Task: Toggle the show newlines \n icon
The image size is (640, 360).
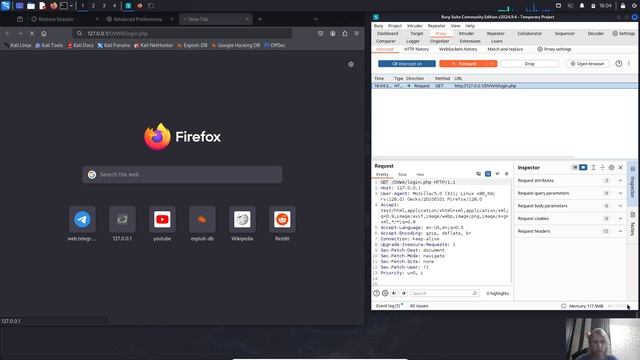Action: click(497, 174)
